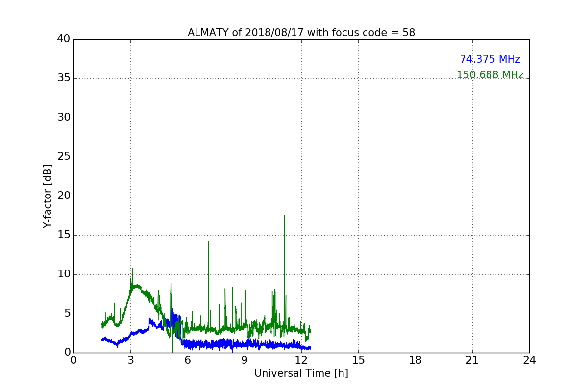Click the 'Universal Time [h]' axis label
The width and height of the screenshot is (588, 392).
coord(301,373)
